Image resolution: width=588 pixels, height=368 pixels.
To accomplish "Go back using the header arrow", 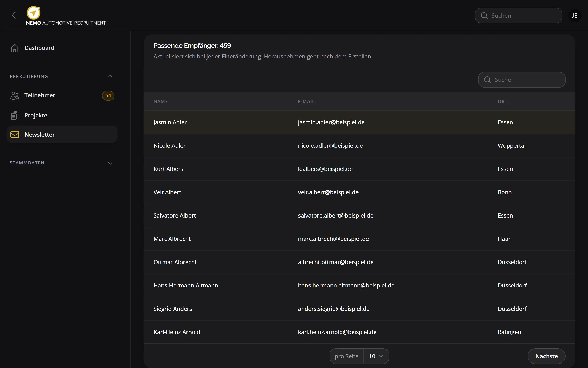I will (14, 15).
